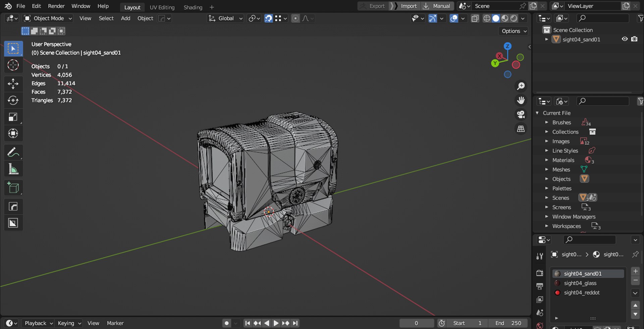Open the File menu
Image resolution: width=644 pixels, height=329 pixels.
tap(21, 6)
